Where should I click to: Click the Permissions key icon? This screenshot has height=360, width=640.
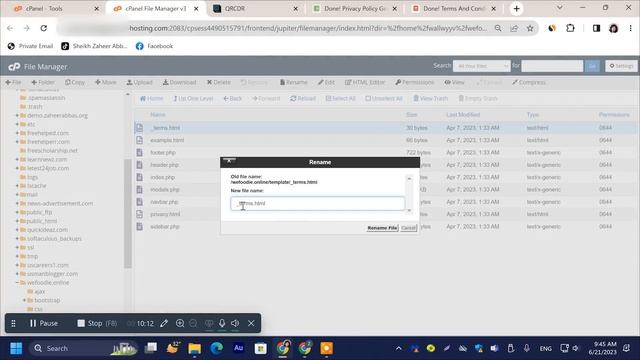[x=398, y=82]
